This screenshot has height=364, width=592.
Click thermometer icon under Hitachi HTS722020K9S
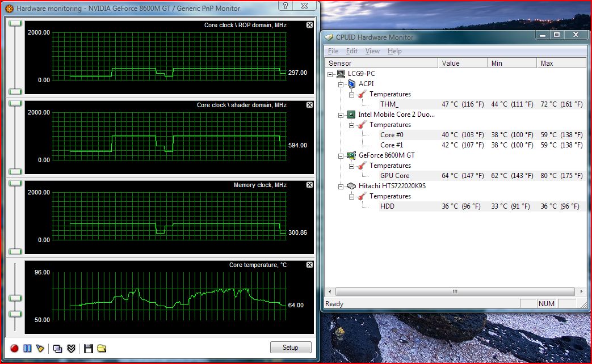pos(362,196)
